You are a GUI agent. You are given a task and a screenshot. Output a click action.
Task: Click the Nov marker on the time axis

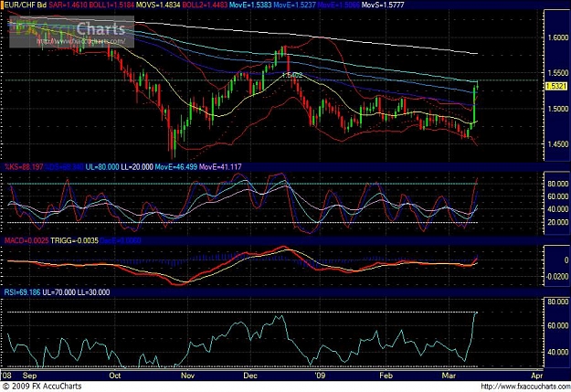pos(188,376)
